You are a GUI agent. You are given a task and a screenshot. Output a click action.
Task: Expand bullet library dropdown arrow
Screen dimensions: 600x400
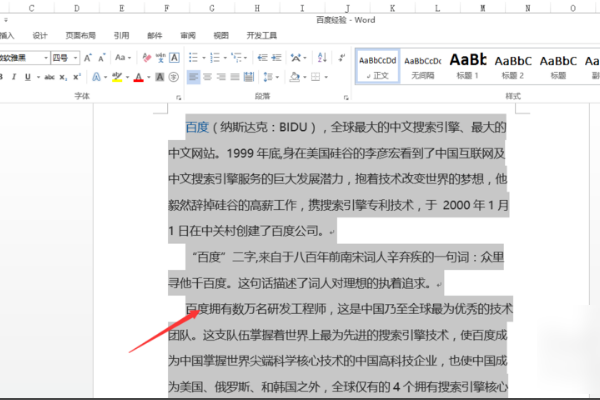pyautogui.click(x=204, y=58)
